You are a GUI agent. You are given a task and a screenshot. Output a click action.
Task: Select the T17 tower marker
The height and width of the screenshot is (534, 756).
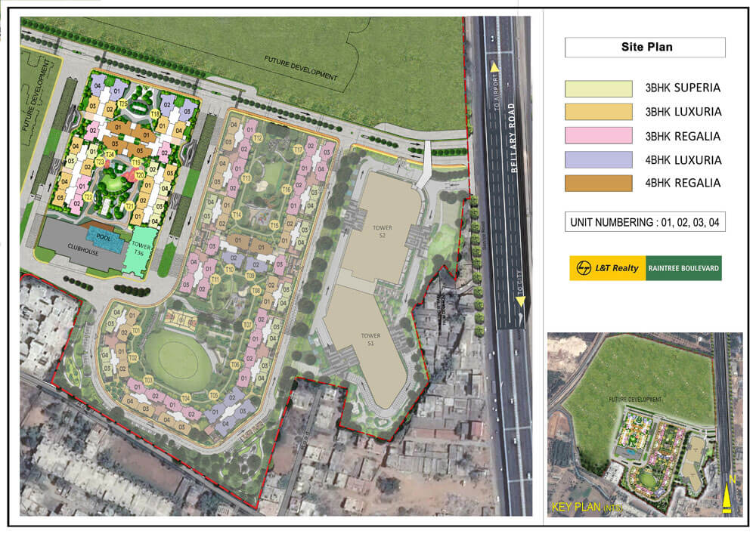[x=298, y=150]
